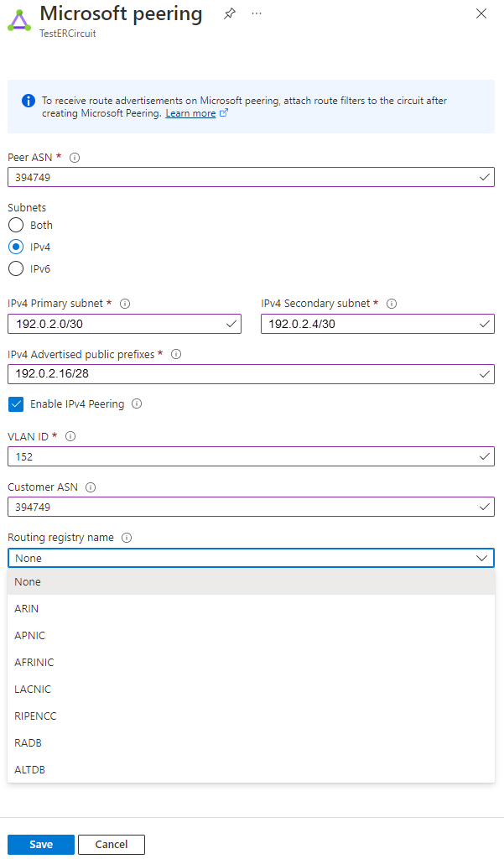Save the Microsoft peering configuration

(x=40, y=844)
